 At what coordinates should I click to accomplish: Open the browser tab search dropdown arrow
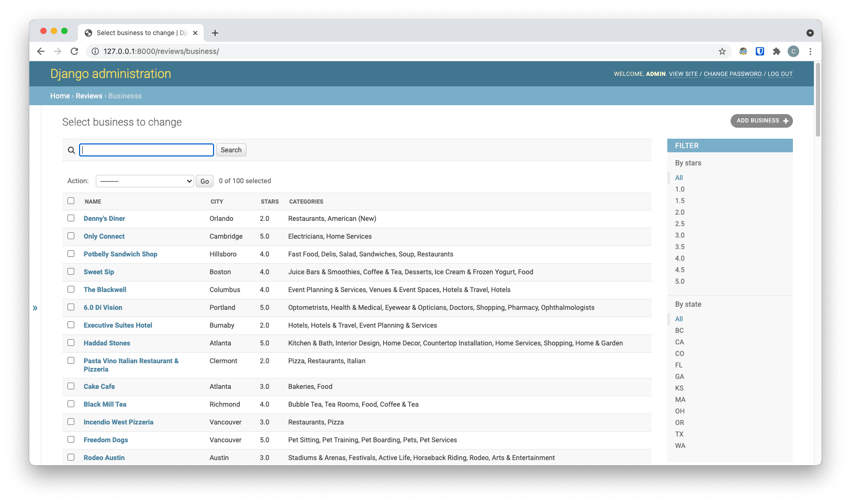810,33
